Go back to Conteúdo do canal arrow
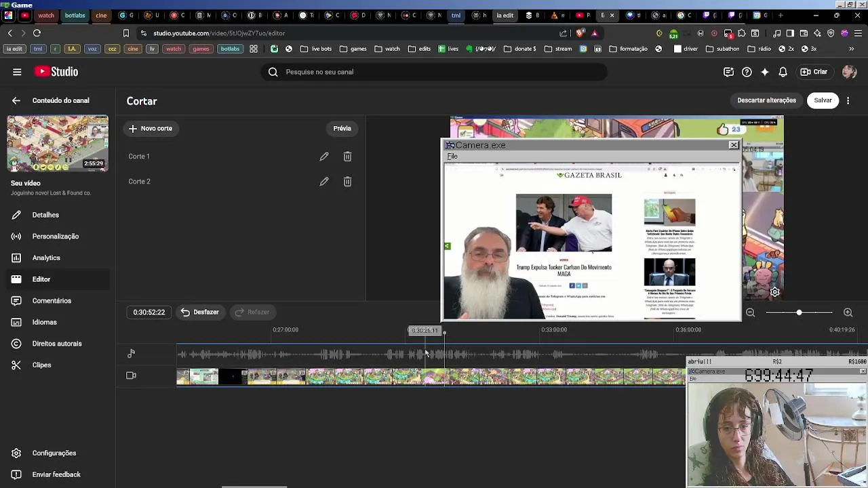Viewport: 868px width, 488px height. (16, 100)
